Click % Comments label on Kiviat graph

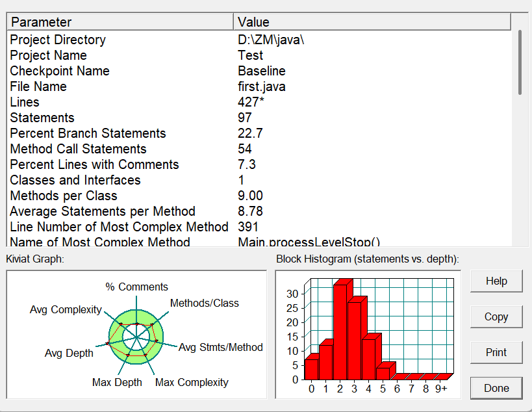coord(136,287)
